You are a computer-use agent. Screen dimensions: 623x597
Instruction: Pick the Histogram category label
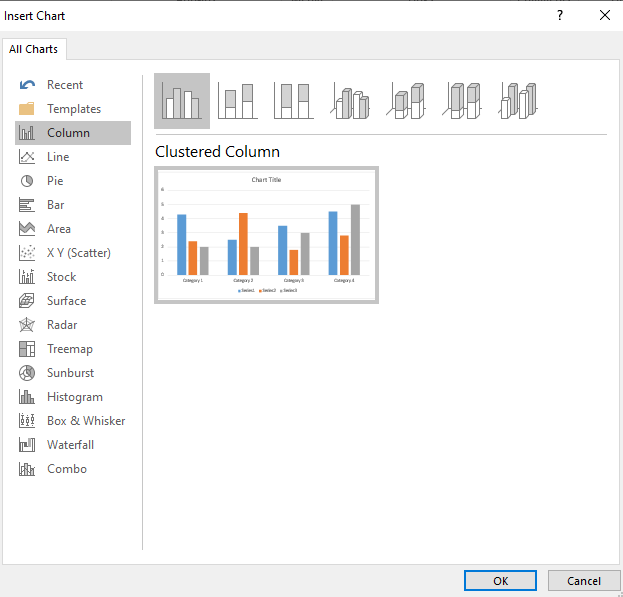click(75, 397)
